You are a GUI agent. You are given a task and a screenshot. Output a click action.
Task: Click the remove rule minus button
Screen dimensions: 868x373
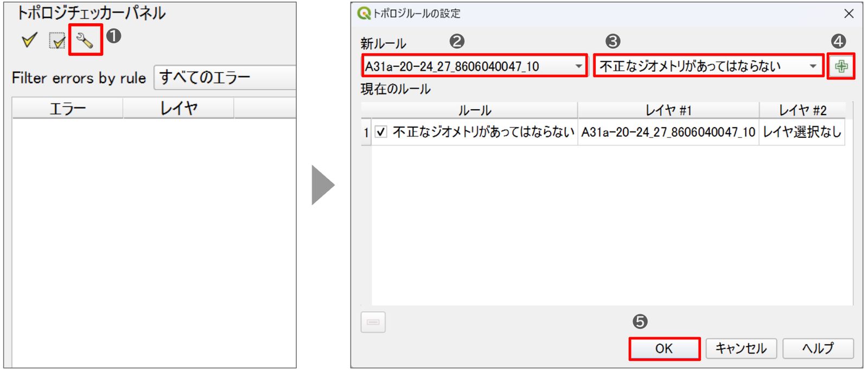[x=373, y=322]
